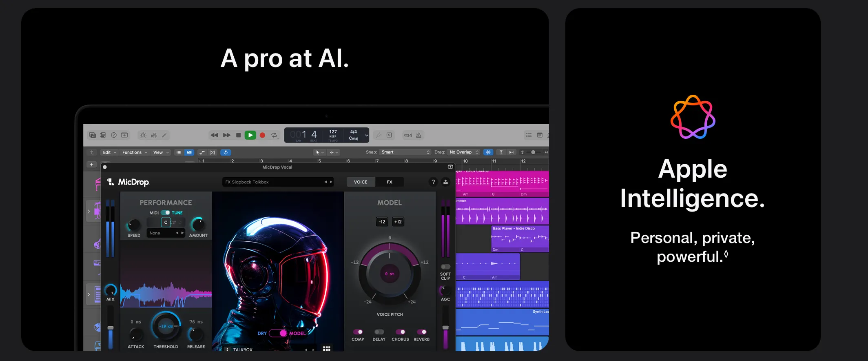The width and height of the screenshot is (868, 361).
Task: Open the Drag No Overlap dropdown
Action: click(464, 152)
